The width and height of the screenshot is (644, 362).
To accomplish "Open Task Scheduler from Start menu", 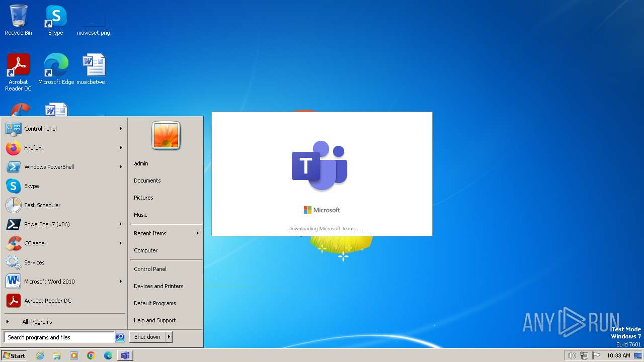I will point(64,205).
